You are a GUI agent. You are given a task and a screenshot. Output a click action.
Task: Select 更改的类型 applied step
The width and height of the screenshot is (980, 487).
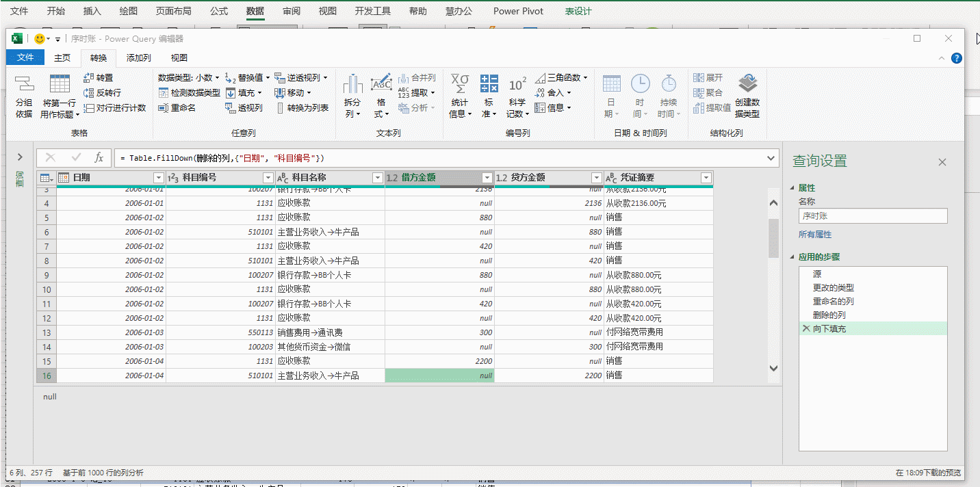tap(873, 288)
